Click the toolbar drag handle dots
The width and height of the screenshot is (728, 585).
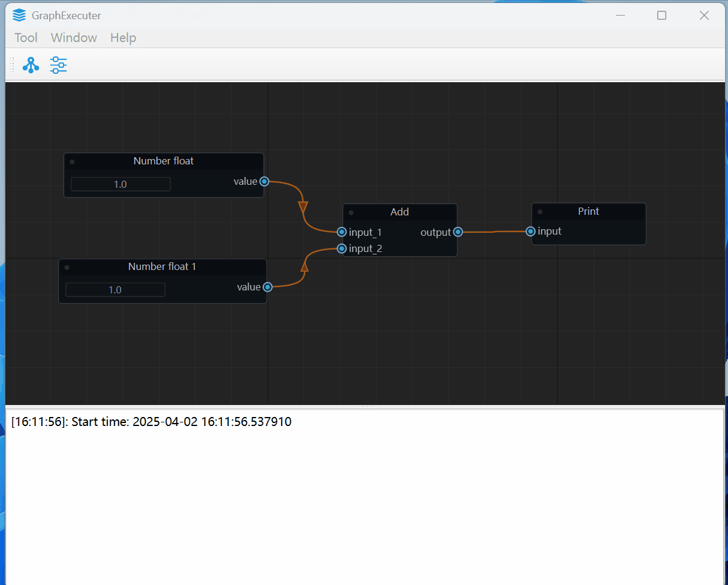pyautogui.click(x=11, y=65)
